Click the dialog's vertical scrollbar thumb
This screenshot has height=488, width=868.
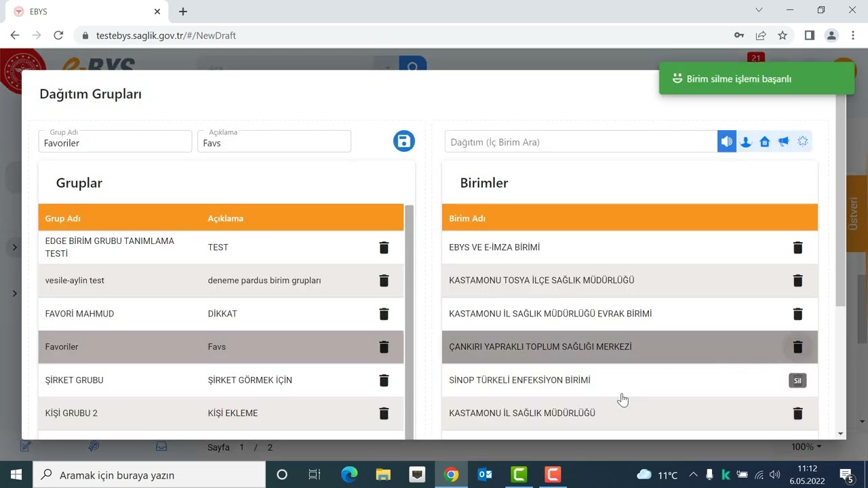click(841, 199)
